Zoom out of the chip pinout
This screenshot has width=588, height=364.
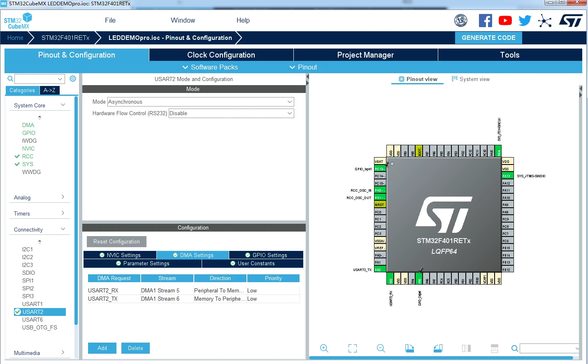[381, 348]
